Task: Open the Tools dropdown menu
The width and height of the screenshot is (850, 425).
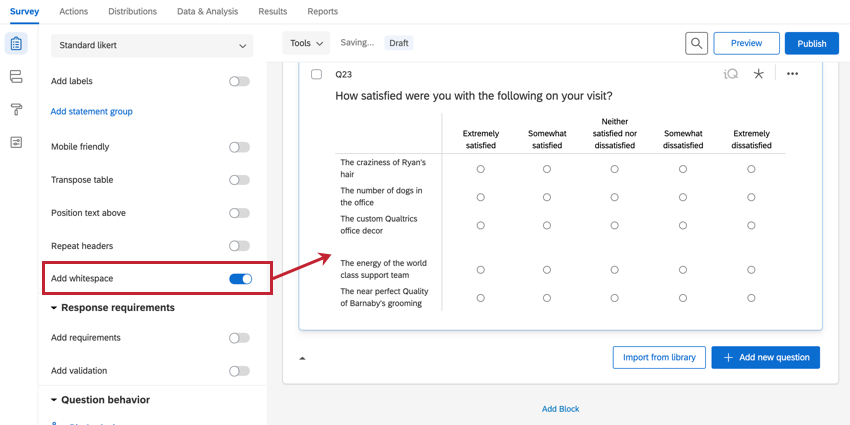Action: coord(306,43)
